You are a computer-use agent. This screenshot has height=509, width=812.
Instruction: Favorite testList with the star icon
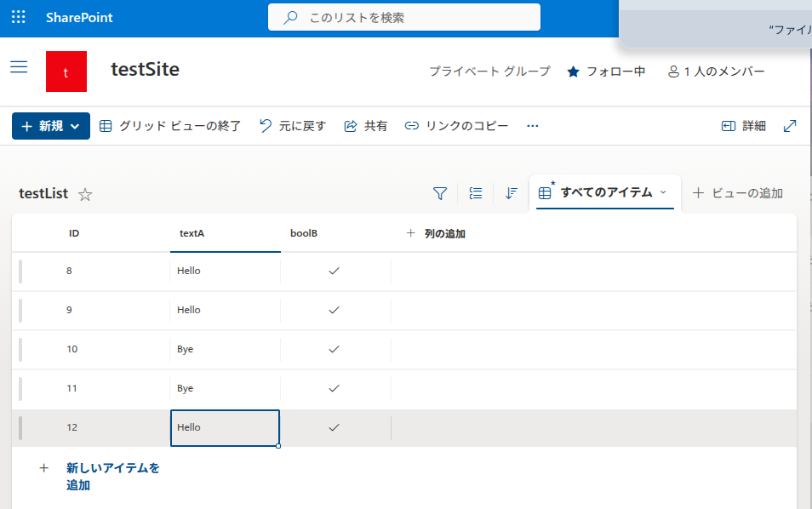(x=85, y=194)
